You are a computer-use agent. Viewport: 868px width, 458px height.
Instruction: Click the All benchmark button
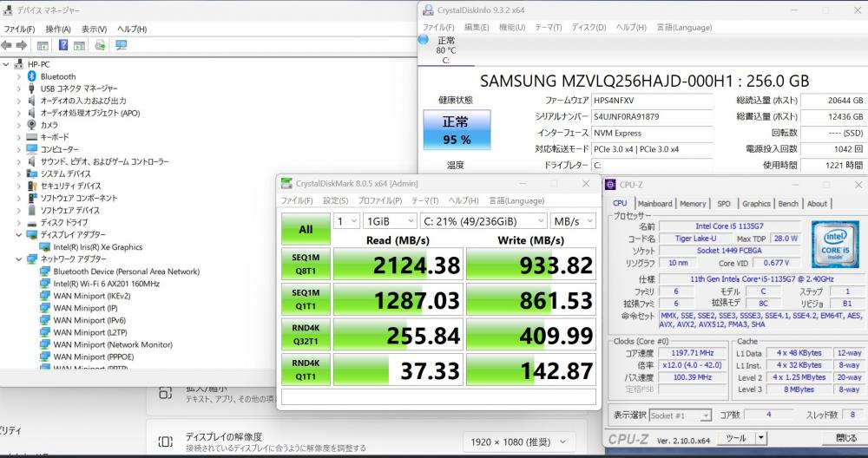point(306,229)
